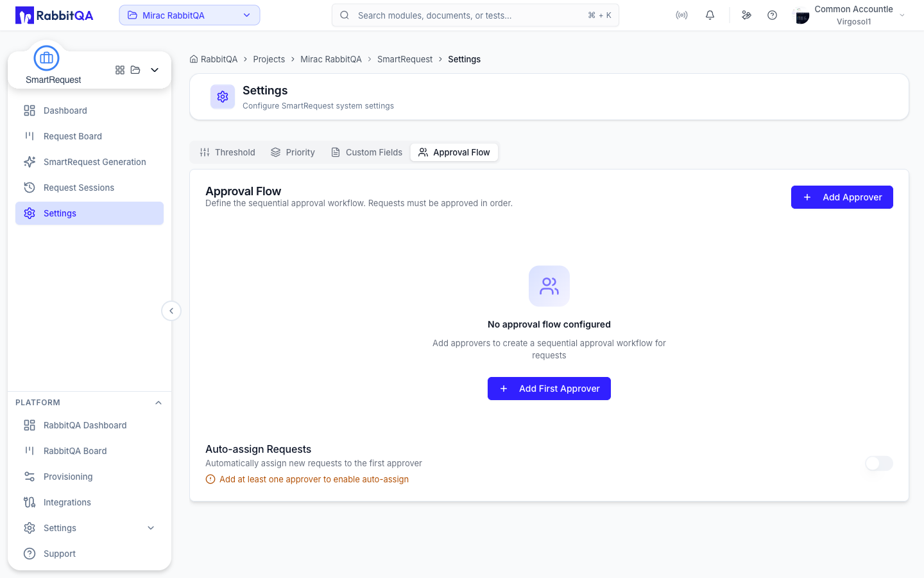Open Support
This screenshot has width=924, height=578.
click(89, 554)
